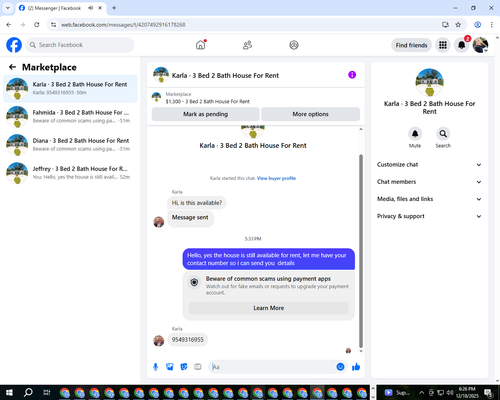The image size is (500, 400).
Task: Select the 'Hi, is this available?' message
Action: (197, 203)
